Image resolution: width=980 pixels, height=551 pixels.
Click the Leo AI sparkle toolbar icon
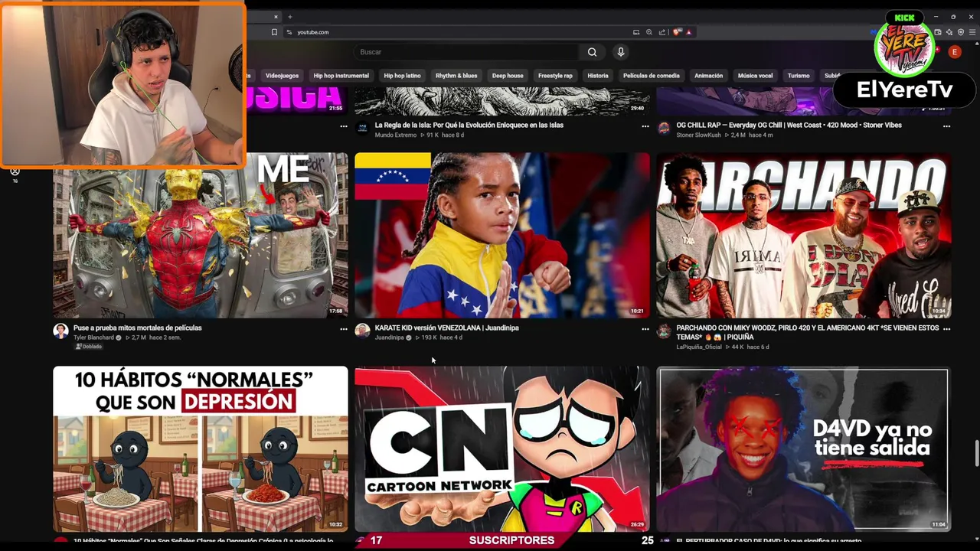(x=949, y=32)
